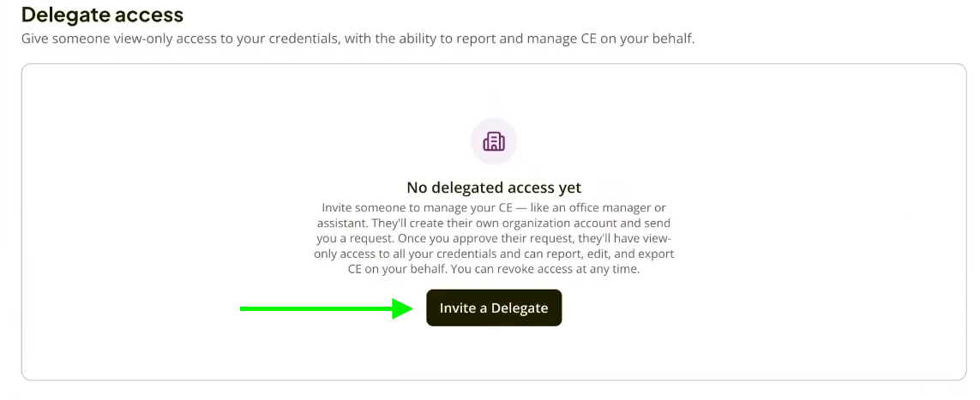Click the green arrow annotation line
Screen dimensions: 980x400
[316, 308]
